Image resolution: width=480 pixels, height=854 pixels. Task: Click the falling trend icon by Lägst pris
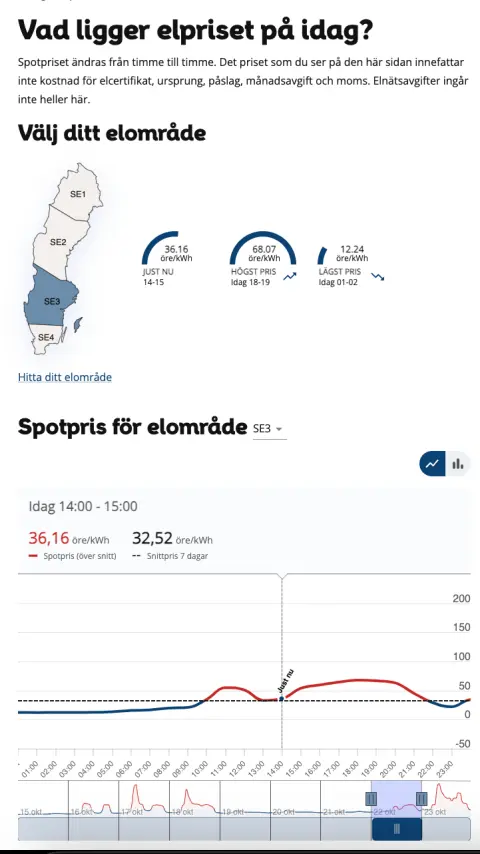[378, 276]
